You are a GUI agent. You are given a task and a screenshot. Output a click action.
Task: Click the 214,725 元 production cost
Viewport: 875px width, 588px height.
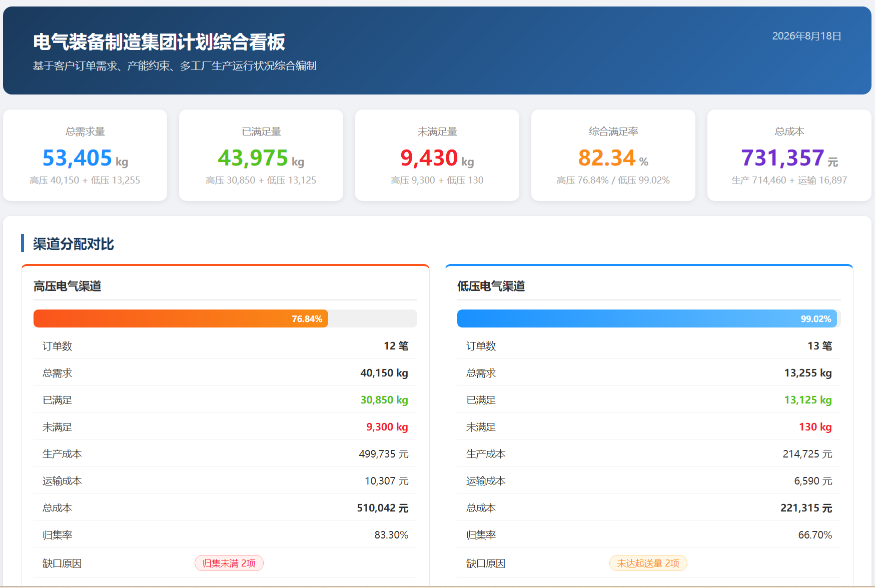click(807, 454)
